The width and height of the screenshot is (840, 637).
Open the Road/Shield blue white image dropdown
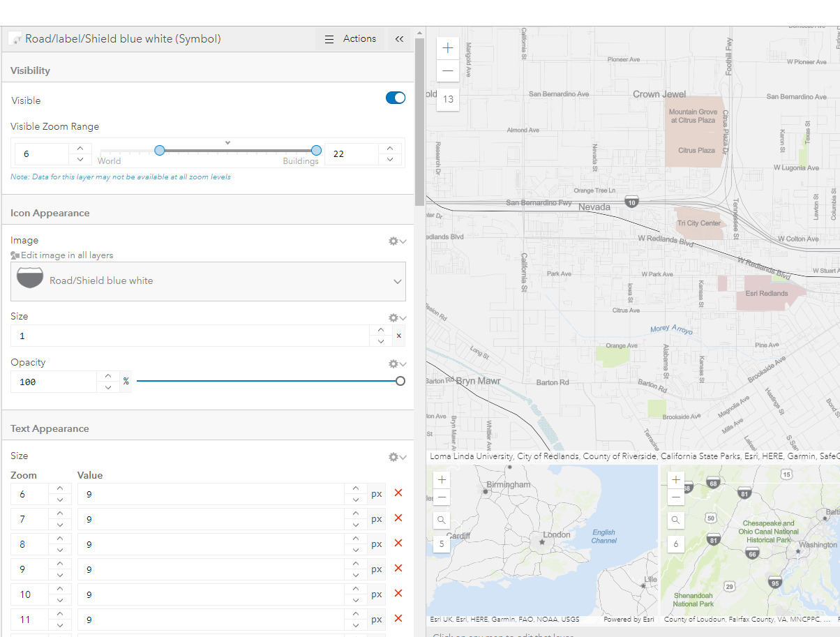[208, 281]
